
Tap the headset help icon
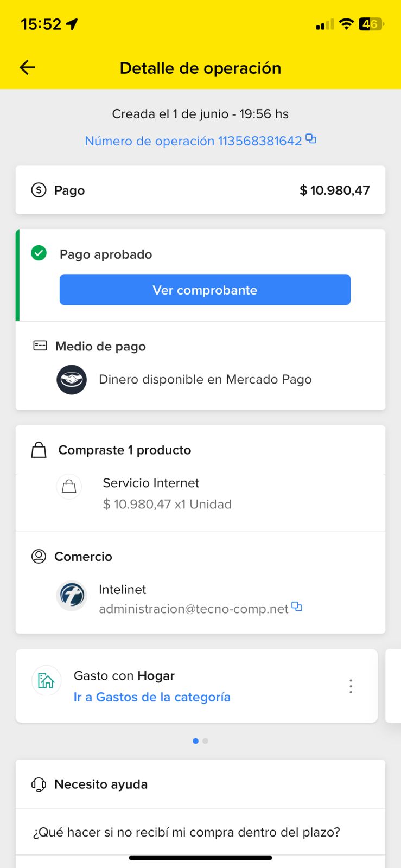point(39,784)
